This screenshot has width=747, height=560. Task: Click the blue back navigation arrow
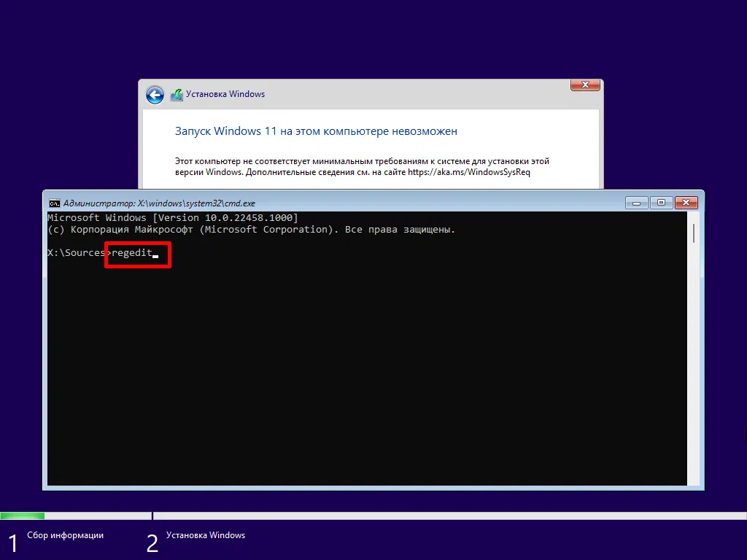pos(155,95)
